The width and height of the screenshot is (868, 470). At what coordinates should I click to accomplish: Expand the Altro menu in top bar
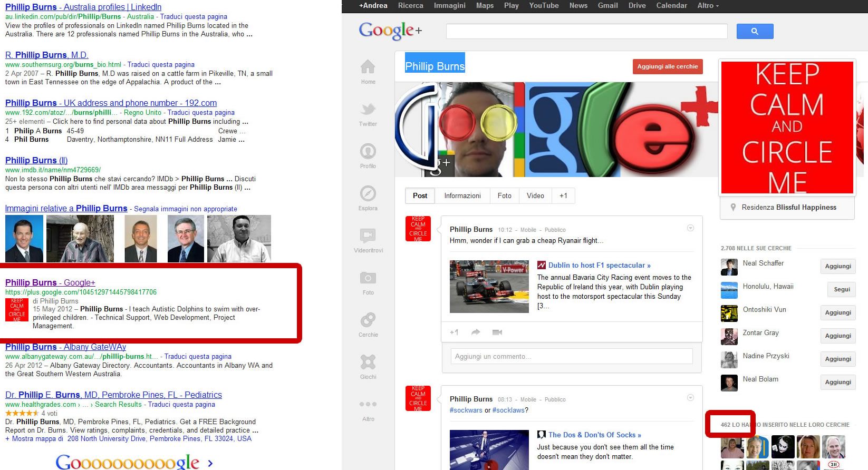tap(708, 5)
